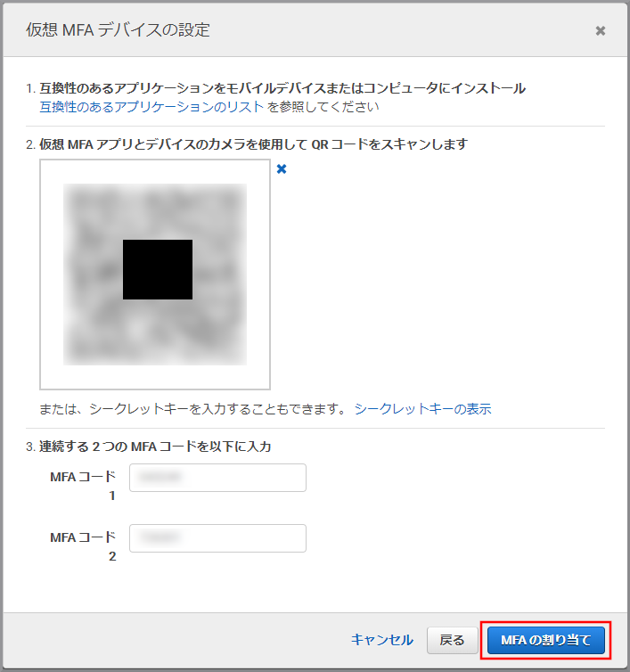Click シークレットキーの表示 link

(x=422, y=409)
